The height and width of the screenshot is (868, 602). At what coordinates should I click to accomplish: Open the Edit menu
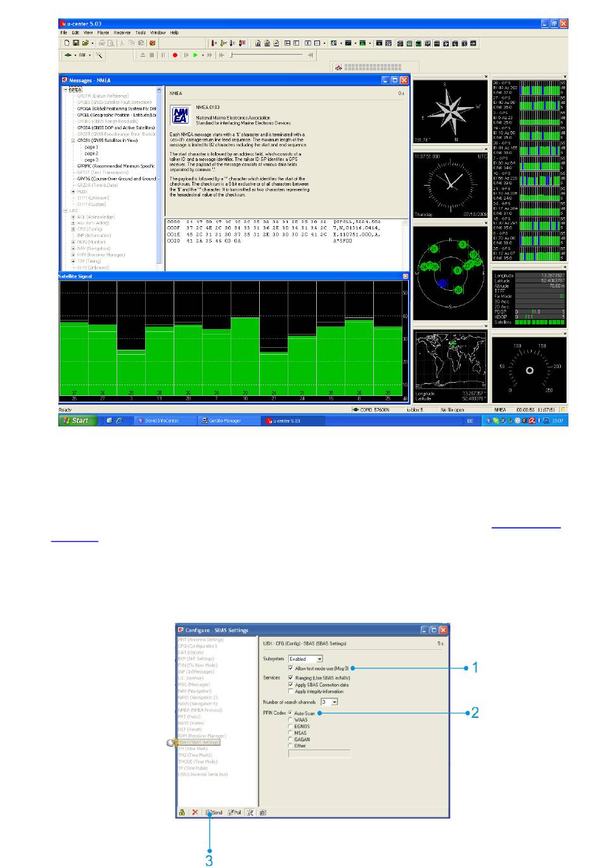tap(75, 32)
